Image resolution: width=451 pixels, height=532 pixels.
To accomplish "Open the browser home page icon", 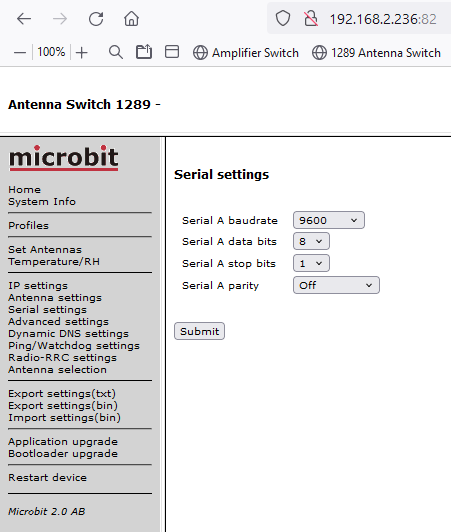I will 131,19.
